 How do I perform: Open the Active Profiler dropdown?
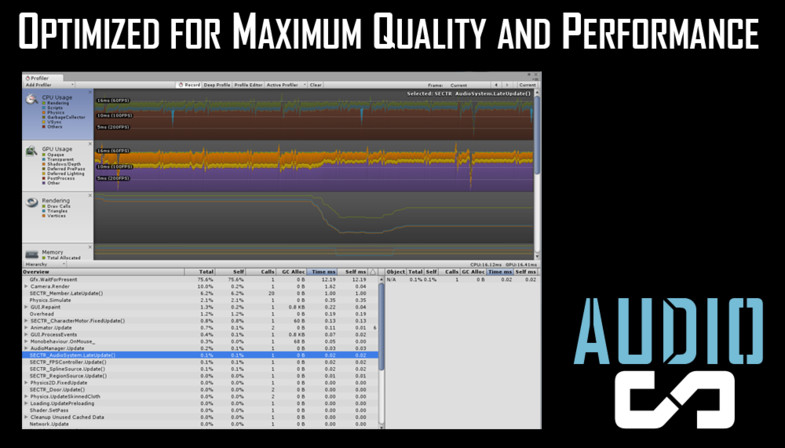point(286,85)
